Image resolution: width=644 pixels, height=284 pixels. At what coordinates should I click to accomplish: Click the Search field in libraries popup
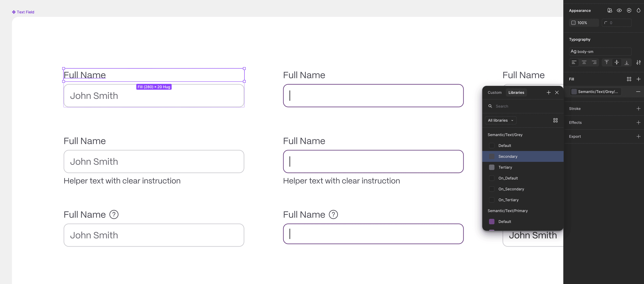pyautogui.click(x=523, y=106)
